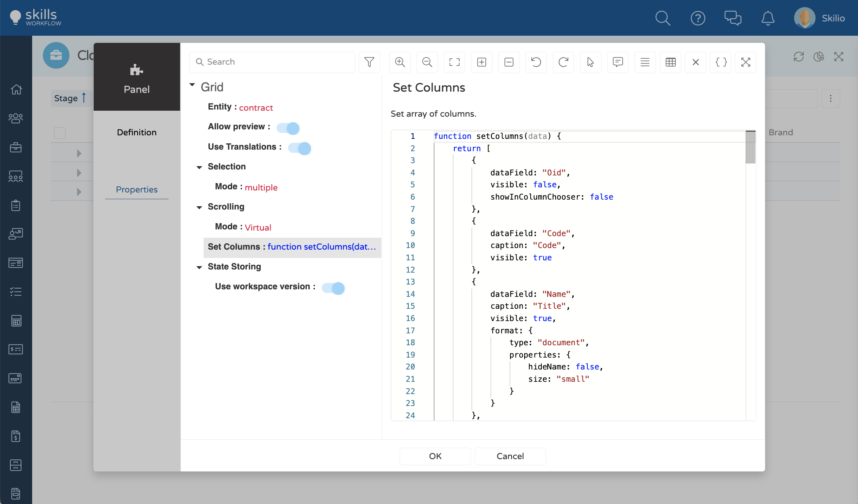Open the notifications bell icon
Viewport: 858px width, 504px height.
pyautogui.click(x=768, y=18)
